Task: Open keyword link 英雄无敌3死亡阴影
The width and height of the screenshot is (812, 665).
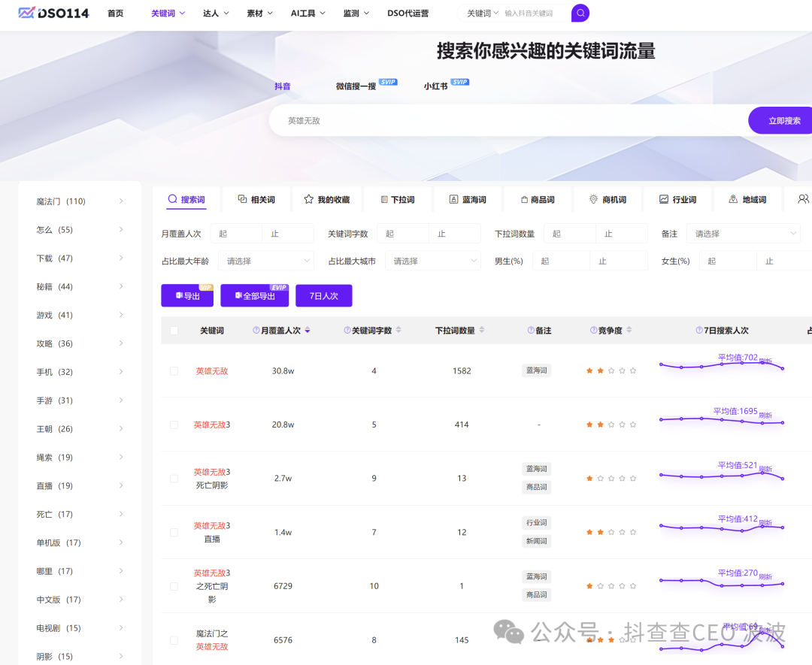Action: pos(213,478)
